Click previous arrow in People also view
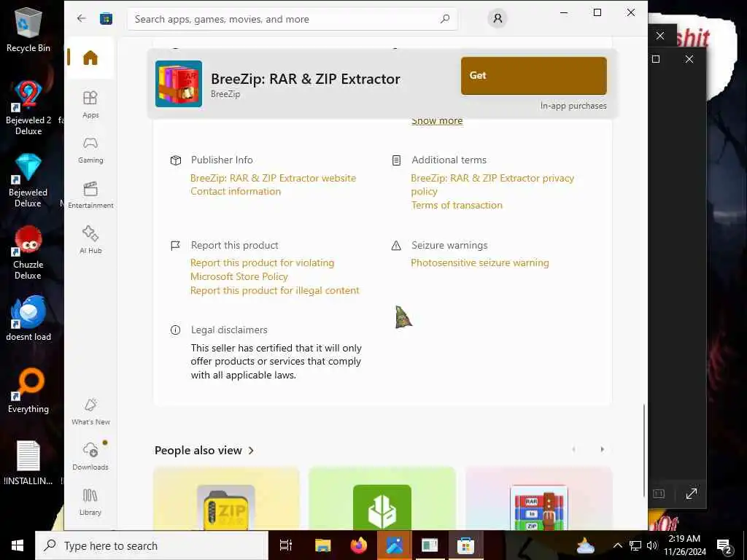 pos(573,449)
